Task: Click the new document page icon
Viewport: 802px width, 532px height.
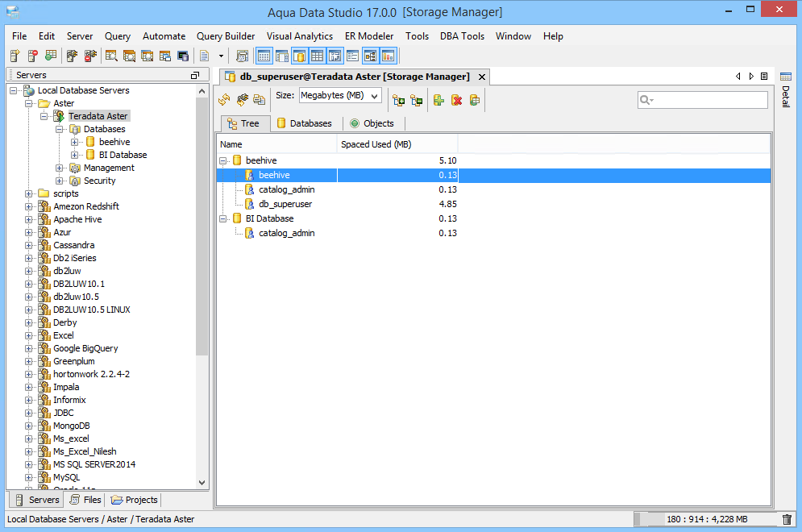Action: (x=205, y=56)
